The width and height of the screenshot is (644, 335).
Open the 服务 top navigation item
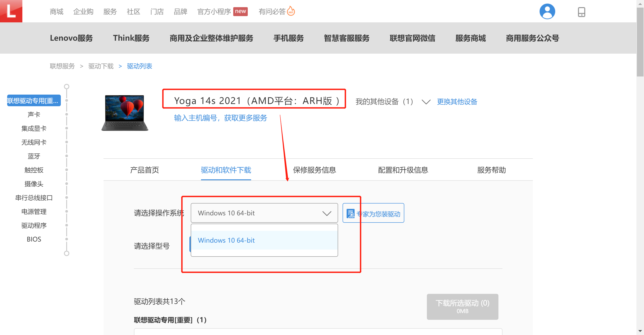coord(110,11)
